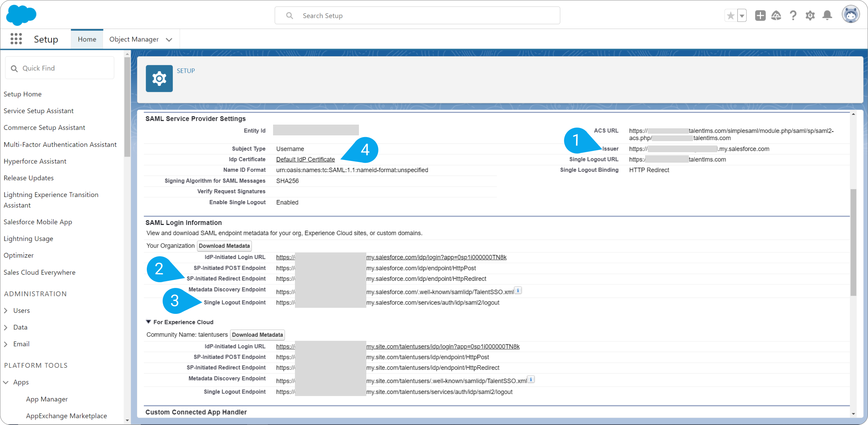Open the Object Manager tab
Image resolution: width=868 pixels, height=425 pixels.
pyautogui.click(x=134, y=39)
